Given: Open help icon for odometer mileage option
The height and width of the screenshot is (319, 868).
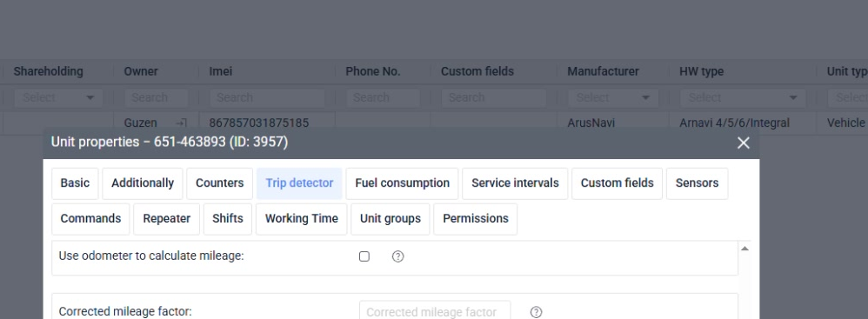Looking at the screenshot, I should (x=397, y=256).
